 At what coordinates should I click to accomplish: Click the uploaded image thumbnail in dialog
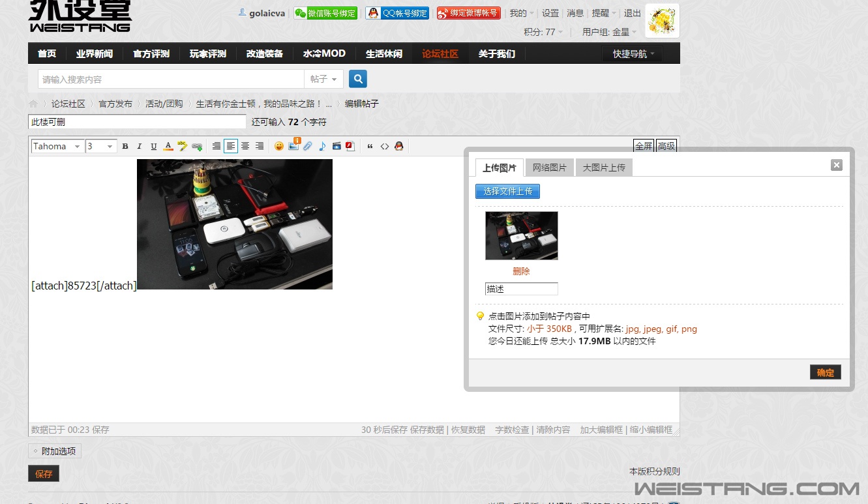[x=522, y=235]
